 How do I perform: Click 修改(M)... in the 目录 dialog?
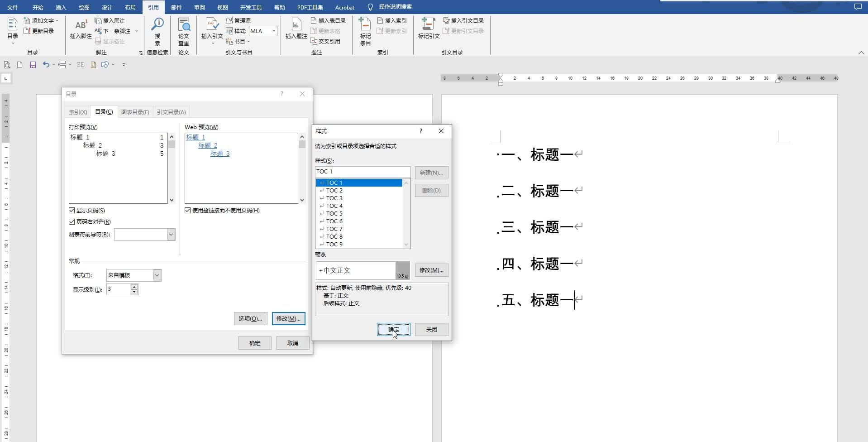click(289, 319)
